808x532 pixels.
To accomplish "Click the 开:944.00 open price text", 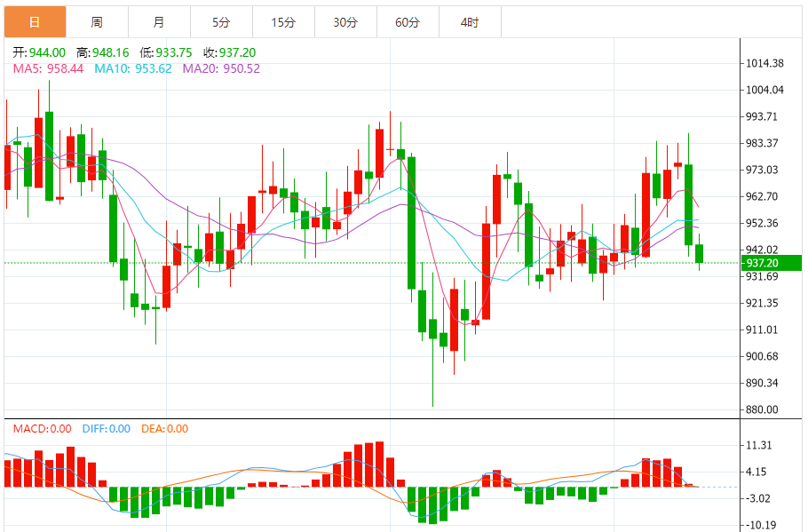I will (x=39, y=52).
